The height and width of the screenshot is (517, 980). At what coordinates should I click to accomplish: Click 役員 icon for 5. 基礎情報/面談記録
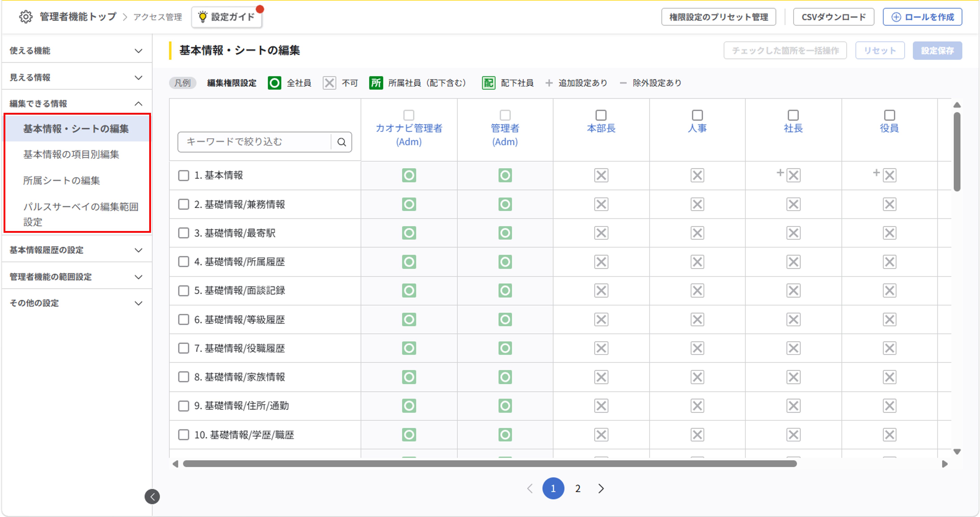pos(889,290)
